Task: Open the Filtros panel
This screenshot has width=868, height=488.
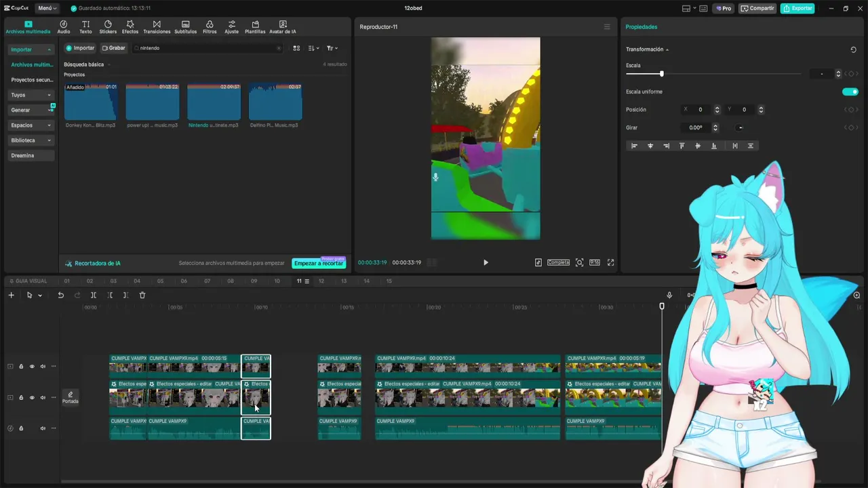Action: click(210, 27)
